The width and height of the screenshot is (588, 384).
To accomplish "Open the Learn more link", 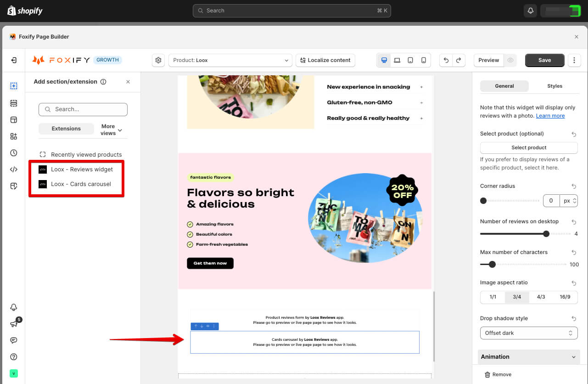I will [550, 116].
